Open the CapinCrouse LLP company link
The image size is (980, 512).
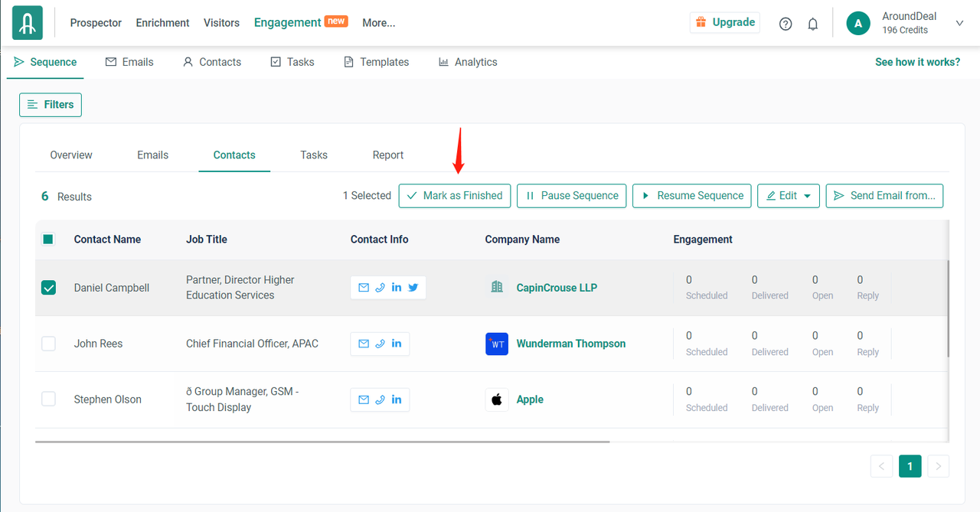tap(556, 288)
